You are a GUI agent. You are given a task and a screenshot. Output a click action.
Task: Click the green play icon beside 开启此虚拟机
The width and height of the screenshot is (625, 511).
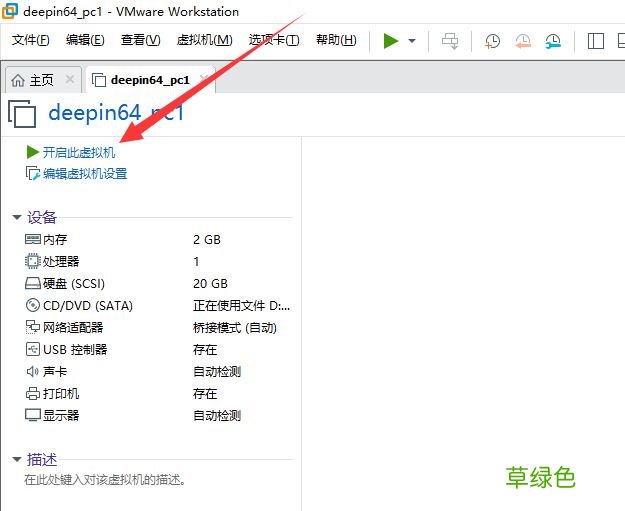click(x=32, y=152)
